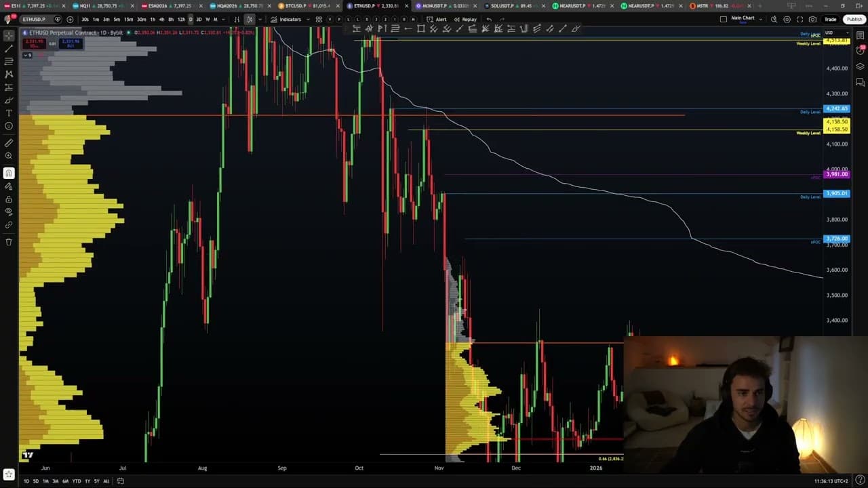This screenshot has width=868, height=488.
Task: Open the Indicators menu
Action: tap(286, 19)
